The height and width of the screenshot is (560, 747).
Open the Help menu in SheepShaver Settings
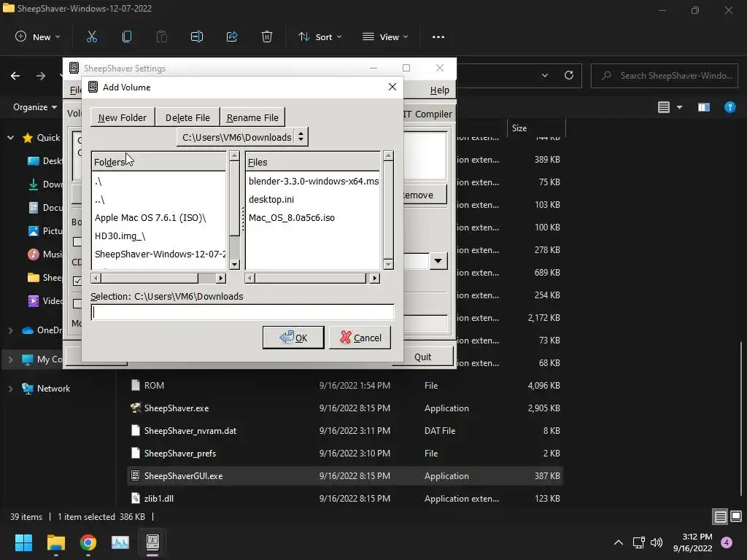click(x=439, y=90)
